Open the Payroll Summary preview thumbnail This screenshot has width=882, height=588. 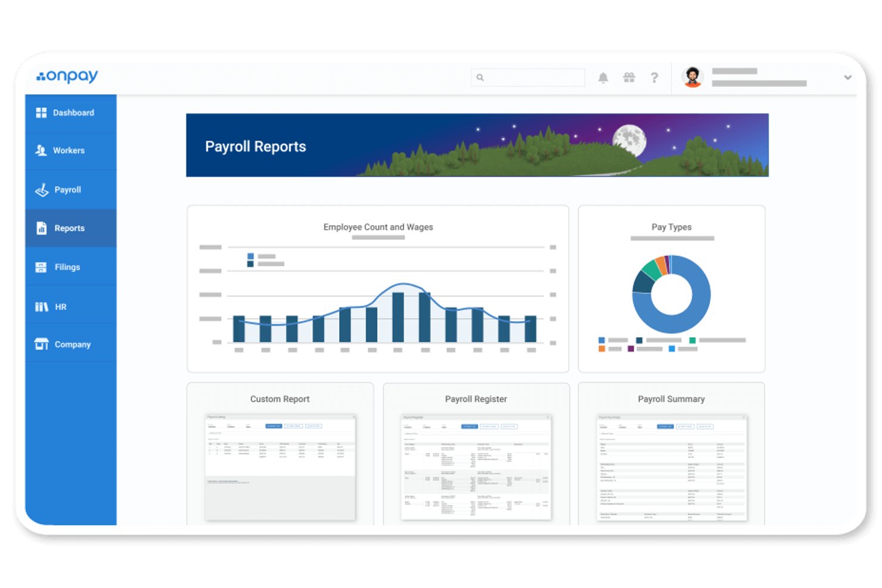(672, 467)
